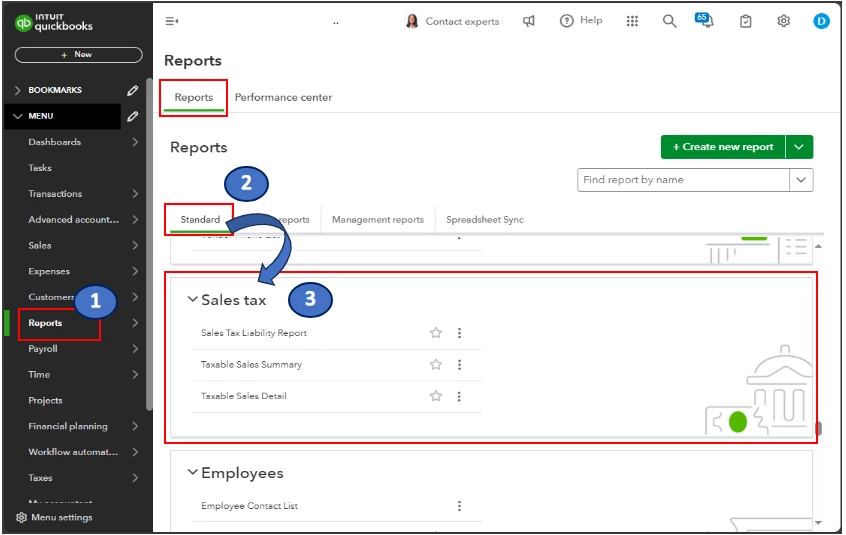Open messages icon with 65 badge
This screenshot has width=846, height=535.
pyautogui.click(x=704, y=20)
